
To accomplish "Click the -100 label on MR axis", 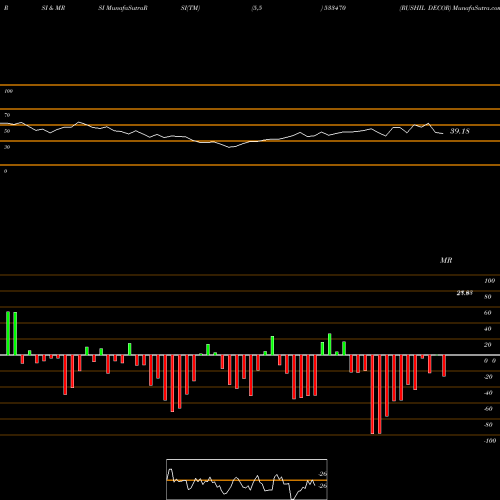I will [x=490, y=441].
